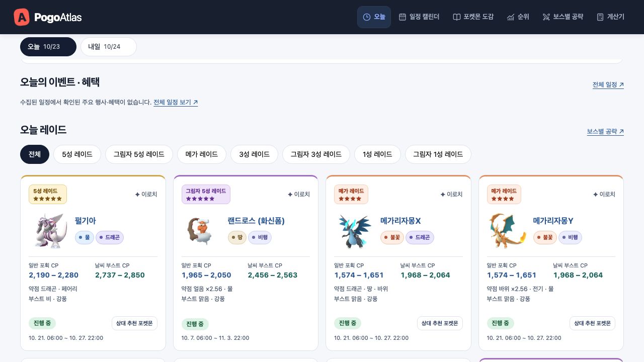Follow the 전체 일정 보기 inline link
Screen dimensions: 644x362
[176, 102]
